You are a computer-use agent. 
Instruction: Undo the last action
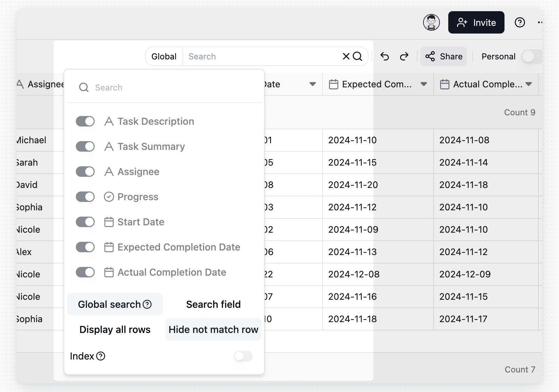(385, 56)
